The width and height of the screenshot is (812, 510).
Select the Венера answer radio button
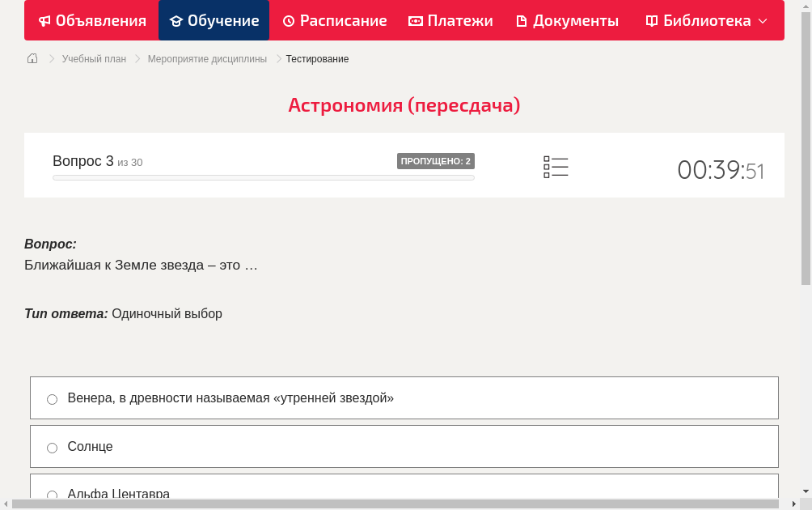[x=52, y=398]
